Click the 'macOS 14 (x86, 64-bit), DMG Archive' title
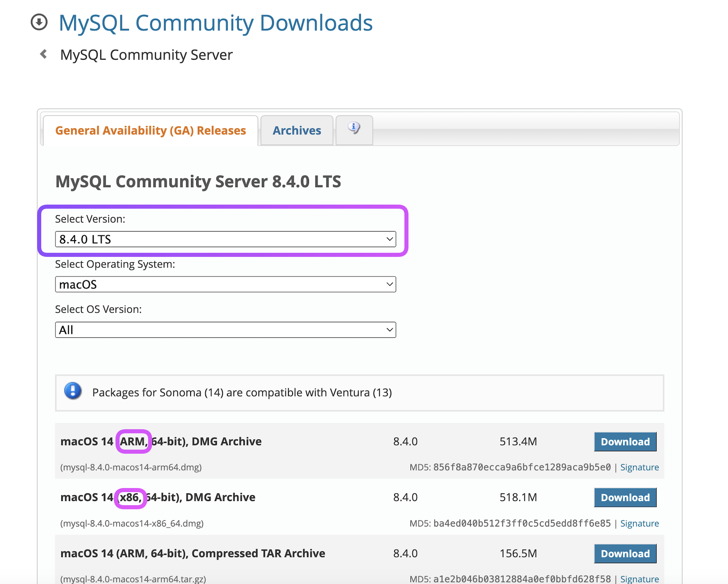The image size is (728, 584). pyautogui.click(x=158, y=497)
